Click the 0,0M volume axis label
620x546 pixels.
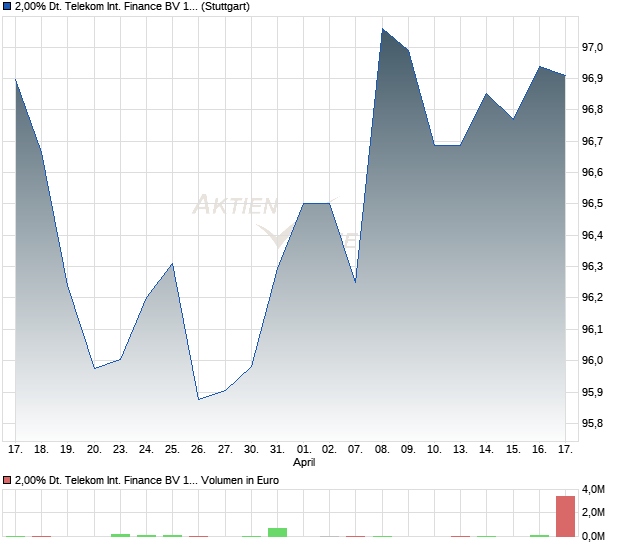coord(593,536)
